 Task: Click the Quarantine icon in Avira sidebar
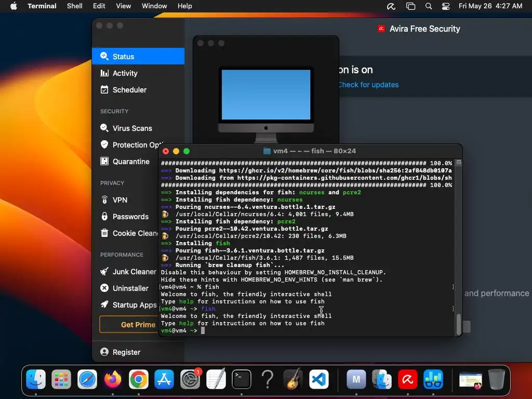click(104, 161)
